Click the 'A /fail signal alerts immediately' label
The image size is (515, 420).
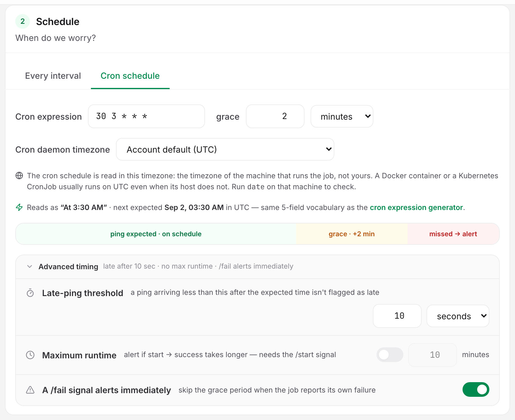[x=106, y=390]
